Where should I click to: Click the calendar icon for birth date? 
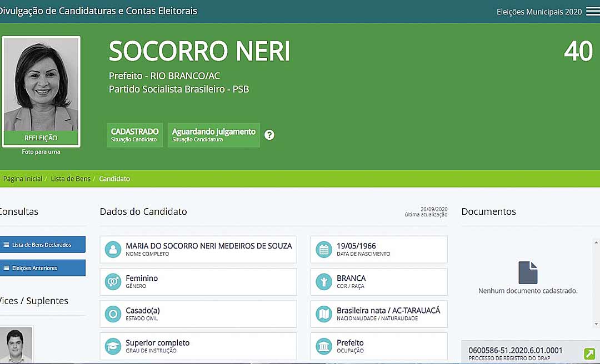324,250
